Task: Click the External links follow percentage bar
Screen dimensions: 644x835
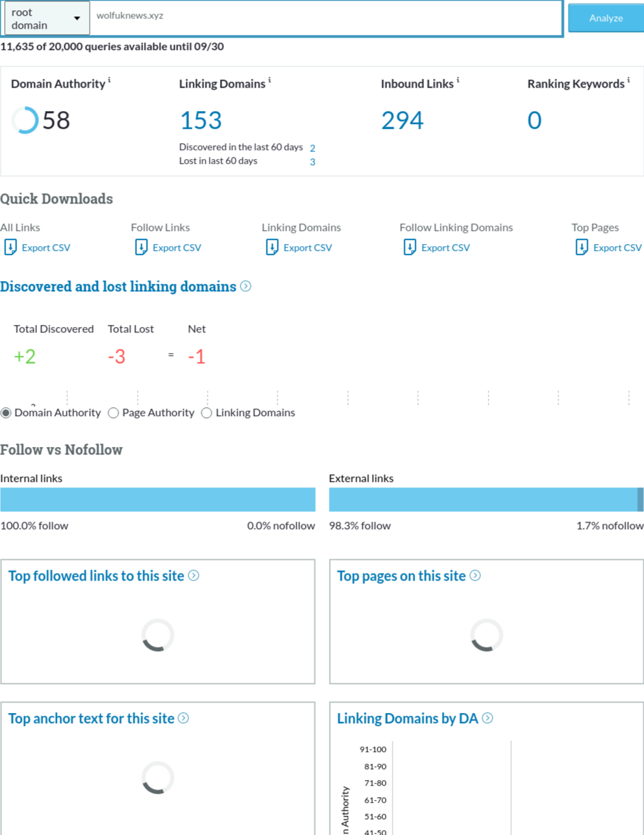Action: point(483,500)
